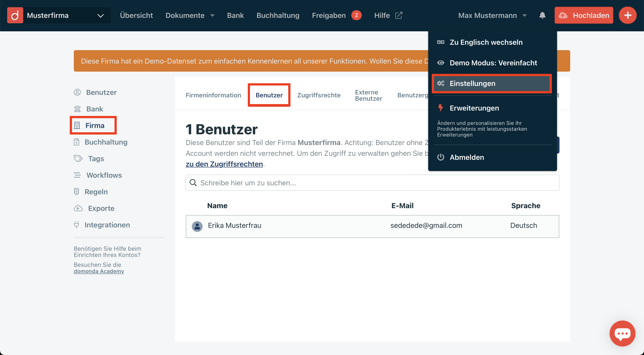
Task: Switch to the Externe Benutzer tab
Action: pos(369,95)
